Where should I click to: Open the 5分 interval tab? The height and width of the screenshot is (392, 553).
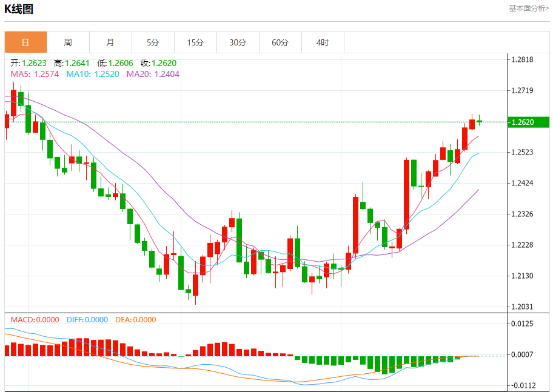(153, 42)
